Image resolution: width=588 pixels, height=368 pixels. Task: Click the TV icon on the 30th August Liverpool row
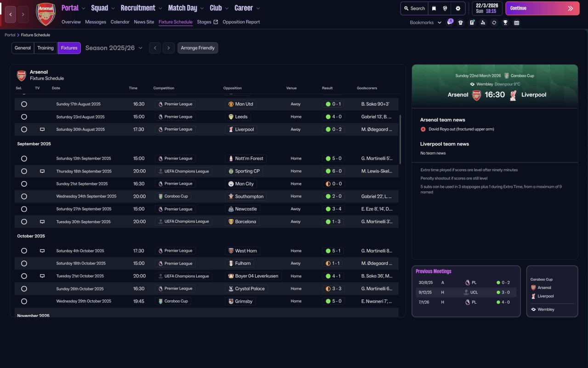(x=42, y=130)
